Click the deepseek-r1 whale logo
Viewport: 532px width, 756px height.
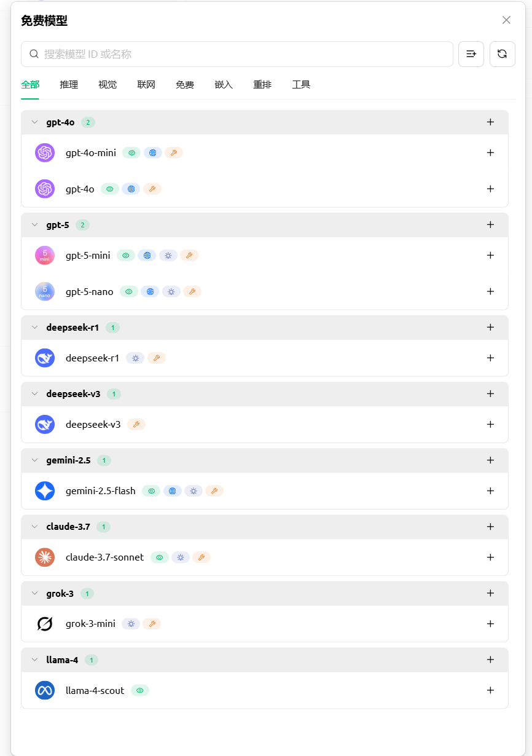(x=45, y=358)
